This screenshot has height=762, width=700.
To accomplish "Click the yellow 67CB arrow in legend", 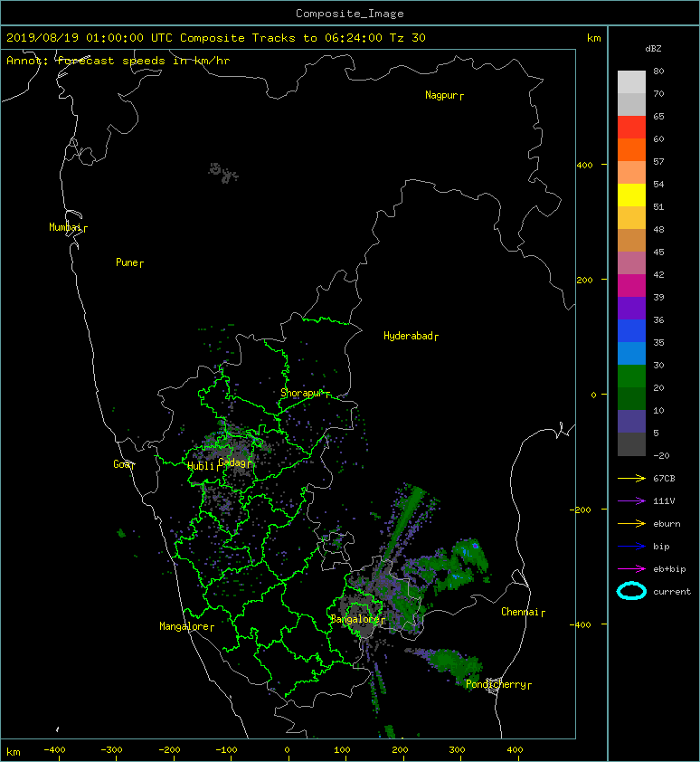I will click(x=631, y=478).
